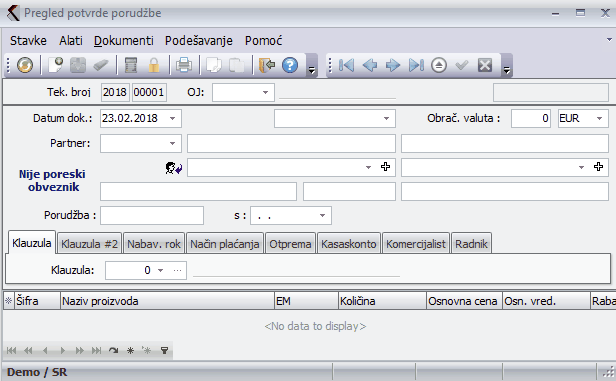Open the Stavke menu
616x381 pixels.
point(28,41)
